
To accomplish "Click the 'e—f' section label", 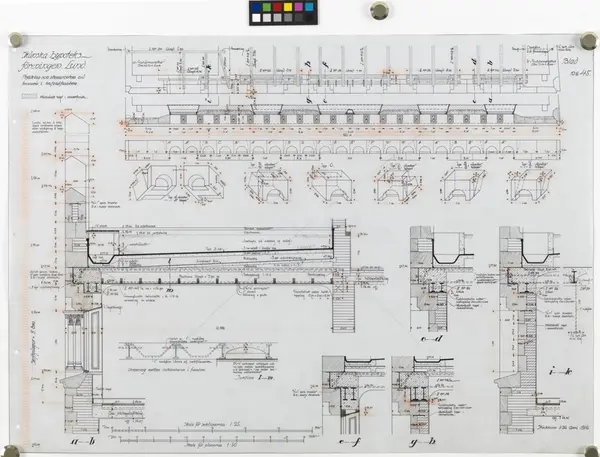I will (349, 442).
